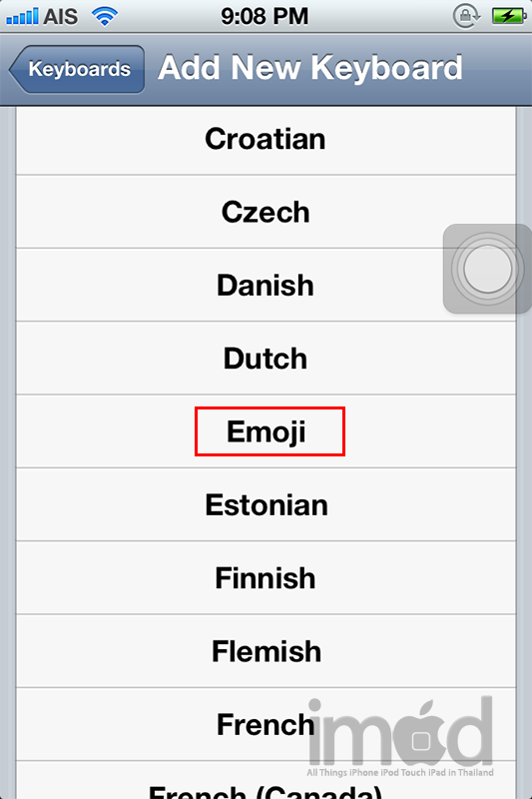Image resolution: width=532 pixels, height=799 pixels.
Task: Tap the 9:08 PM status bar clock
Action: pos(265,16)
